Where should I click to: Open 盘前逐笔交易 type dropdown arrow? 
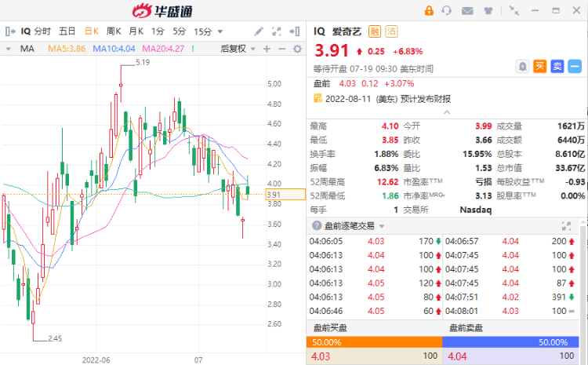pos(382,226)
